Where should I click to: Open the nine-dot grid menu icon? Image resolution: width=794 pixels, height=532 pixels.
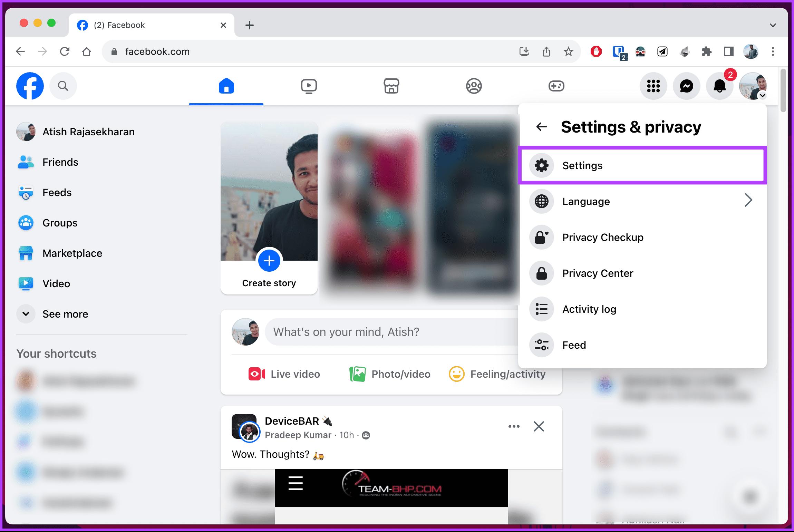(653, 86)
